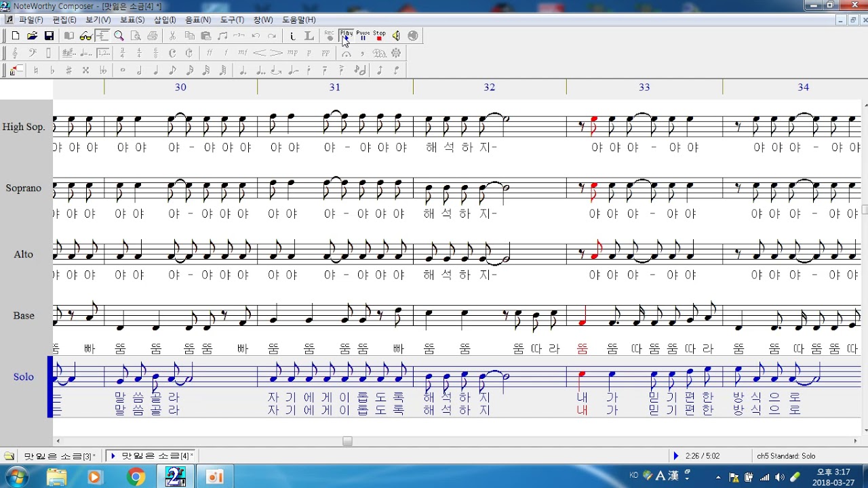This screenshot has width=868, height=488.
Task: Click the High Sop. staff label
Action: pos(23,127)
